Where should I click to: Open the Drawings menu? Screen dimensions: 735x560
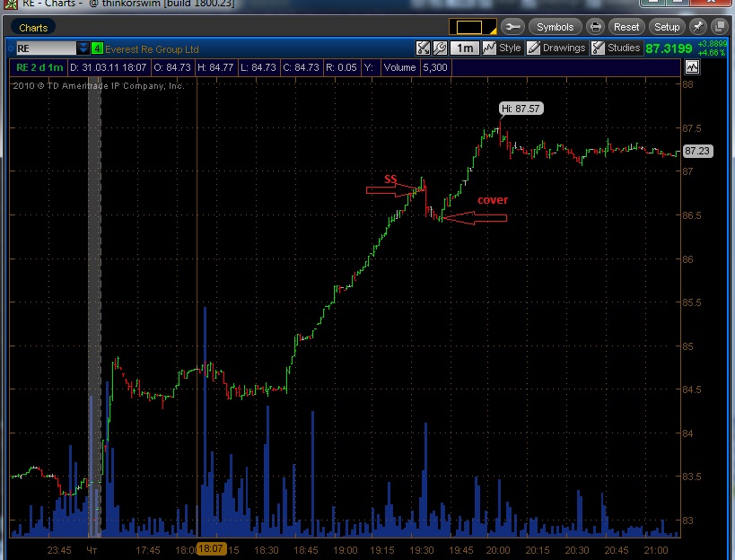[x=556, y=48]
